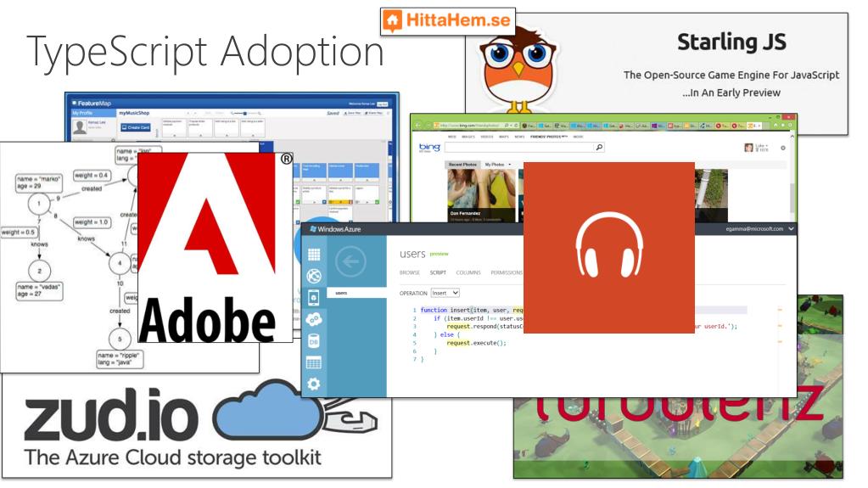Image resolution: width=868 pixels, height=488 pixels.
Task: Click the Share Map button in FeatureMap
Action: click(374, 113)
